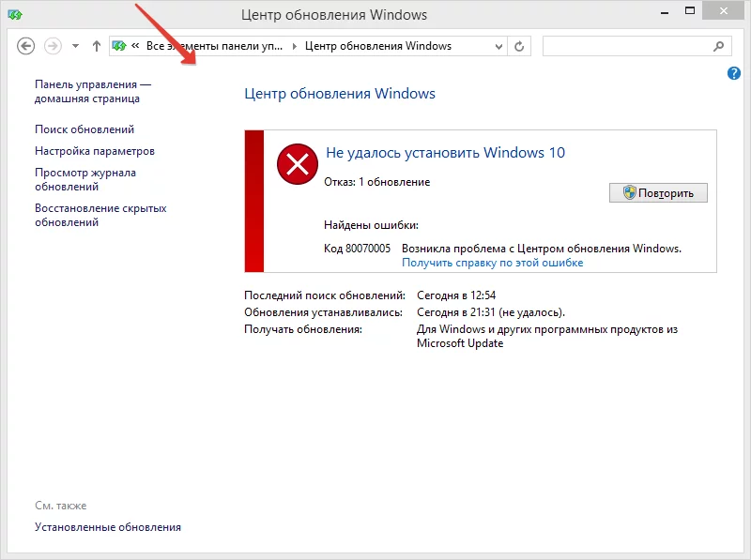This screenshot has width=751, height=560.
Task: Click the Повторить button
Action: [x=658, y=193]
